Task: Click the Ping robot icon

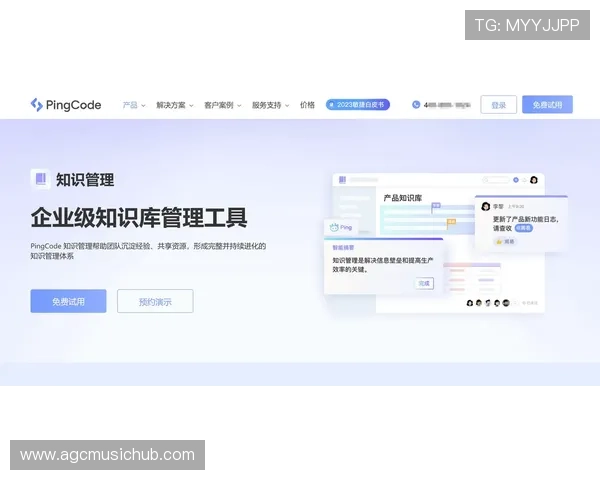Action: (334, 227)
